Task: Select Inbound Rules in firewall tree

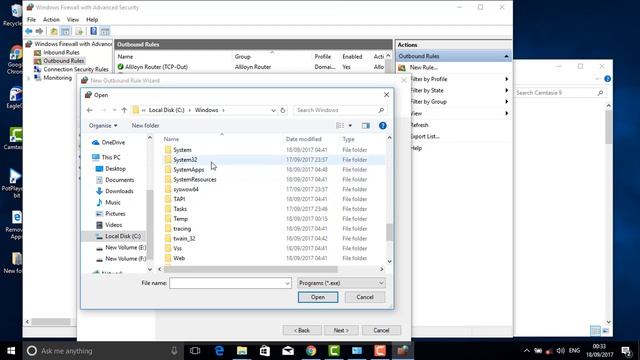Action: coord(61,52)
